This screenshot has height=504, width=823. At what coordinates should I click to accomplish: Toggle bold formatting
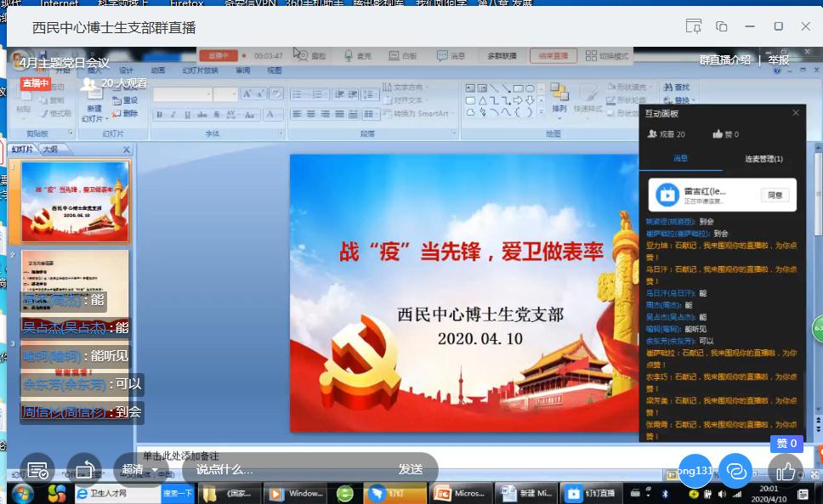pyautogui.click(x=159, y=114)
